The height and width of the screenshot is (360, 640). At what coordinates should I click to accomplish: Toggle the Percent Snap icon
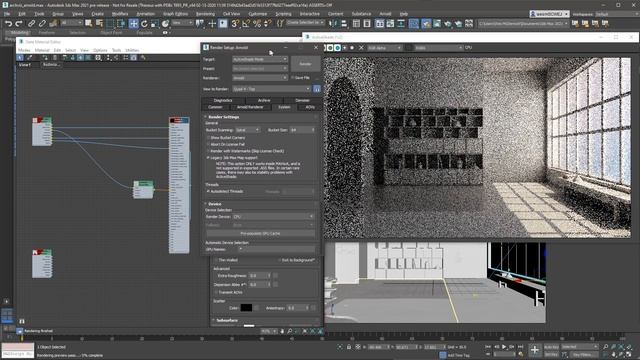[x=257, y=24]
